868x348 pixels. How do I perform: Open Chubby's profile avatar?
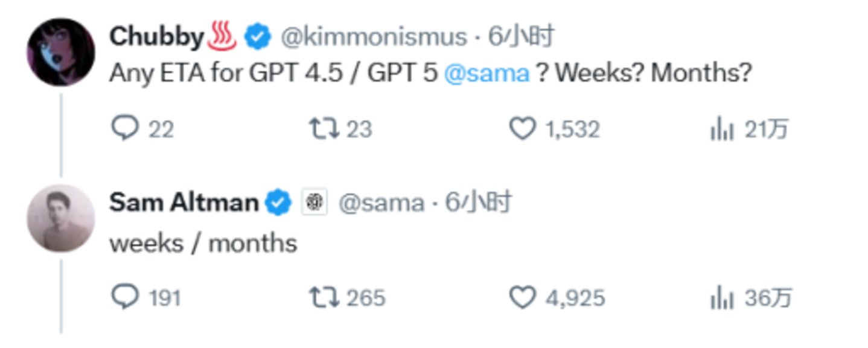[x=60, y=52]
